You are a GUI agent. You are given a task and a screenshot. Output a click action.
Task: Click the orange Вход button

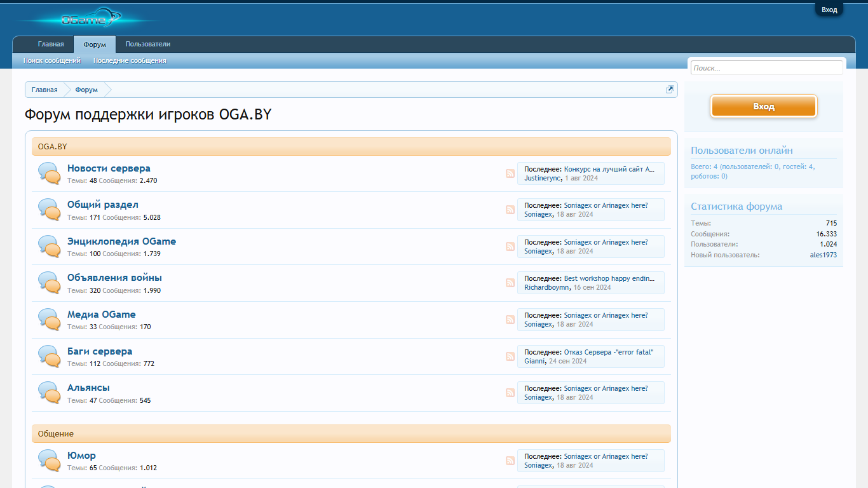pyautogui.click(x=764, y=106)
